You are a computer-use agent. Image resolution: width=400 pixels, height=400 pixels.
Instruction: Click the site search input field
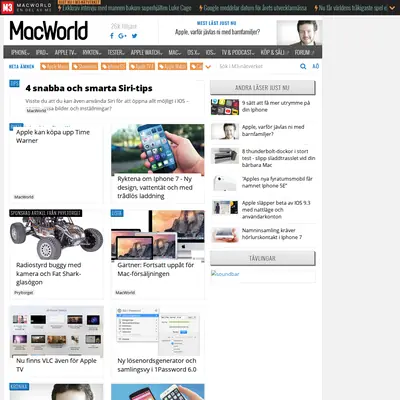coord(258,66)
